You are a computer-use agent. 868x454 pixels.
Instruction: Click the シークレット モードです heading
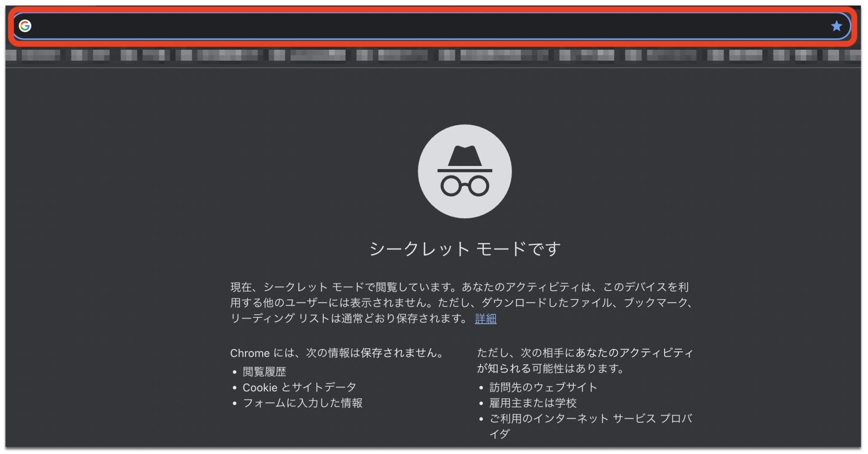[464, 249]
